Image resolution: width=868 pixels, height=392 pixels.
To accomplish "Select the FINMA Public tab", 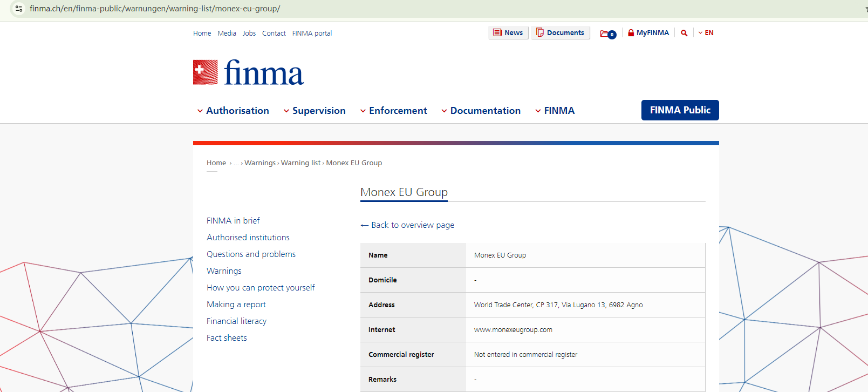I will pyautogui.click(x=680, y=110).
